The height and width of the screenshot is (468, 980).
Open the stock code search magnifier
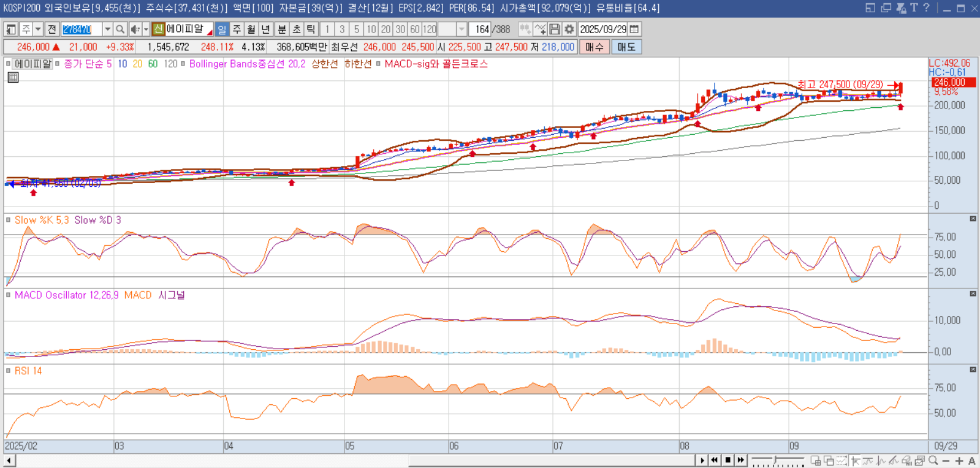pos(120,29)
